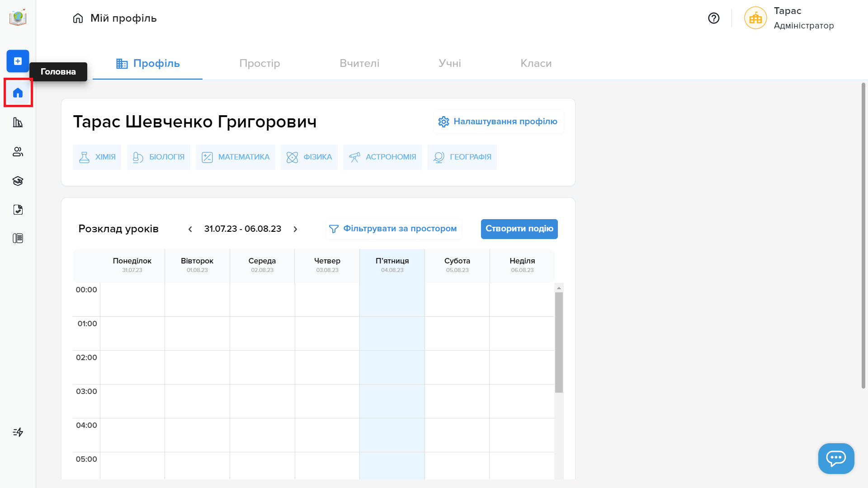Open the help question mark icon
This screenshot has width=868, height=488.
(713, 18)
